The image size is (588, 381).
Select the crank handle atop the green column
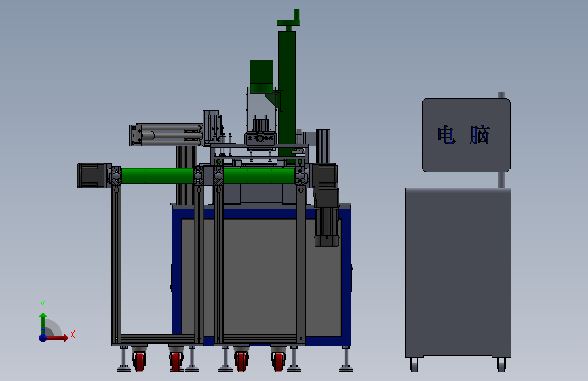pos(289,20)
